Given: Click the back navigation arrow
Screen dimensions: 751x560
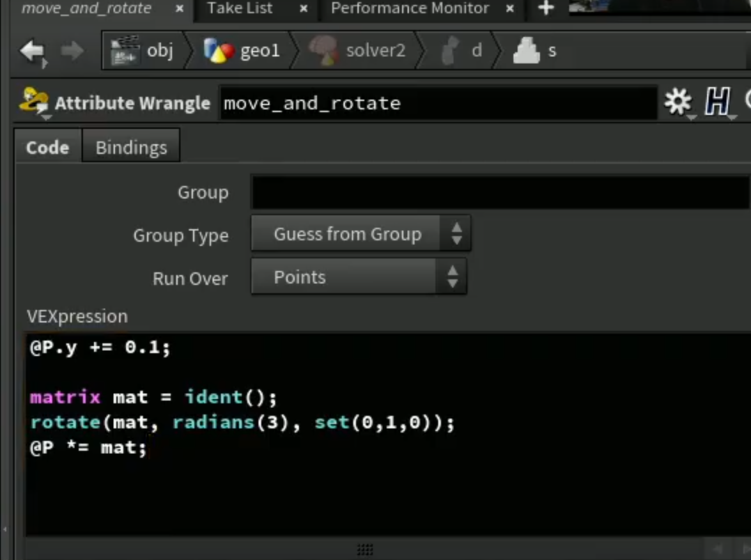Looking at the screenshot, I should point(33,51).
